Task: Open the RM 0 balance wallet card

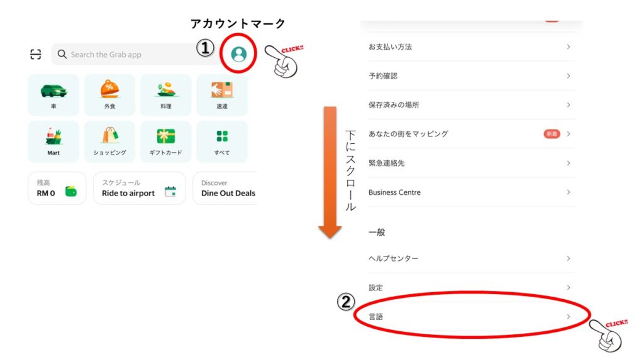Action: [57, 188]
